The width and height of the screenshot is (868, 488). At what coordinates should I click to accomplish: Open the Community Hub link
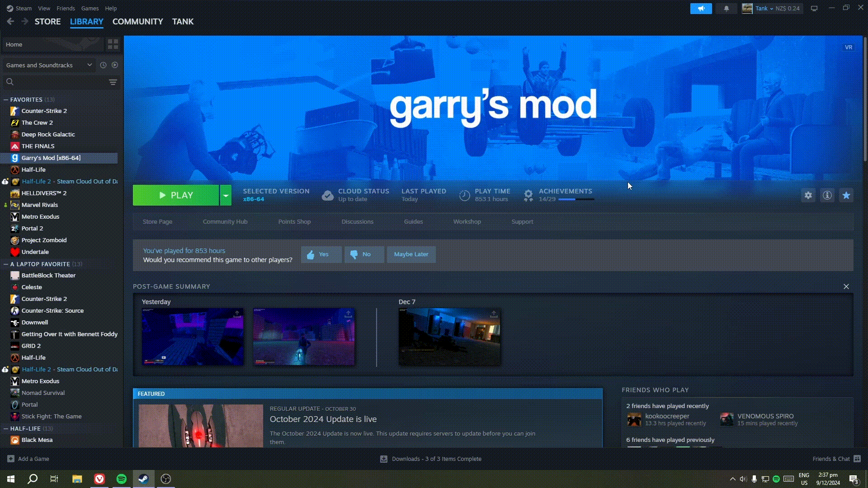coord(225,221)
